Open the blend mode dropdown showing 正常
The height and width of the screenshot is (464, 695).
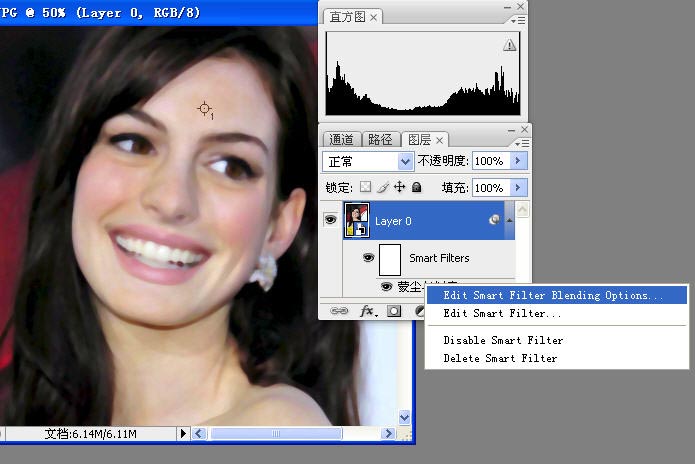point(368,161)
